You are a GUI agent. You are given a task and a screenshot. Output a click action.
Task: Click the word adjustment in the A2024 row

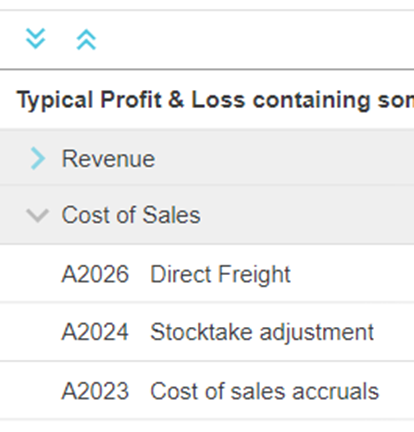coord(317,332)
